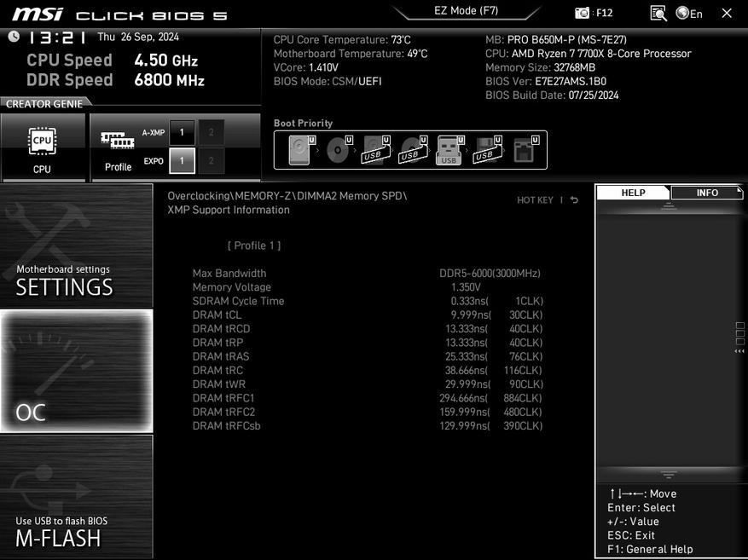Select the DRAM tRC row
This screenshot has width=748, height=560.
368,370
